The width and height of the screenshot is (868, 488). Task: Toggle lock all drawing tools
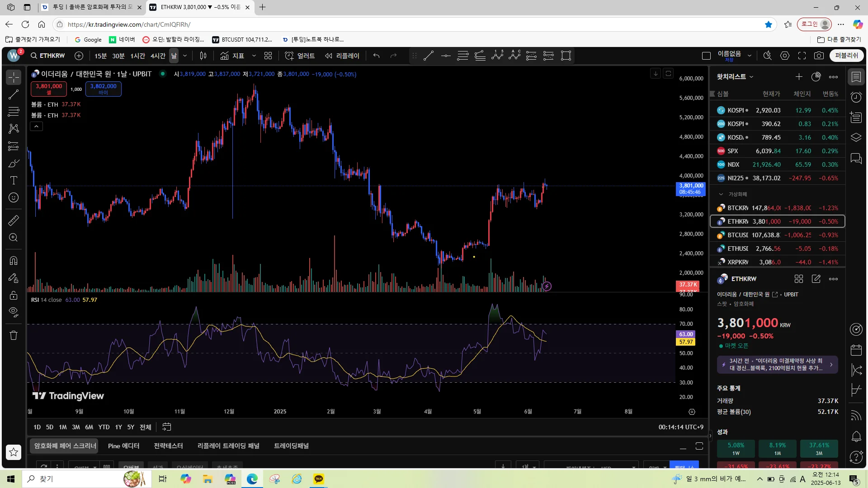(14, 295)
